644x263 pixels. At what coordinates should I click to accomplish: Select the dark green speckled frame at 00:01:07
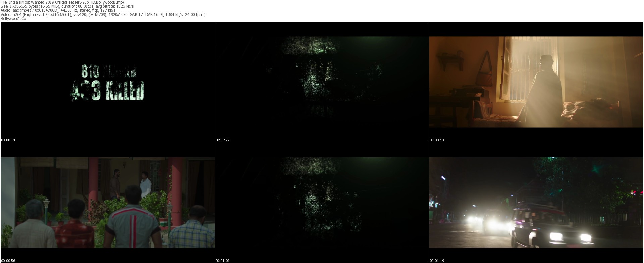322,203
